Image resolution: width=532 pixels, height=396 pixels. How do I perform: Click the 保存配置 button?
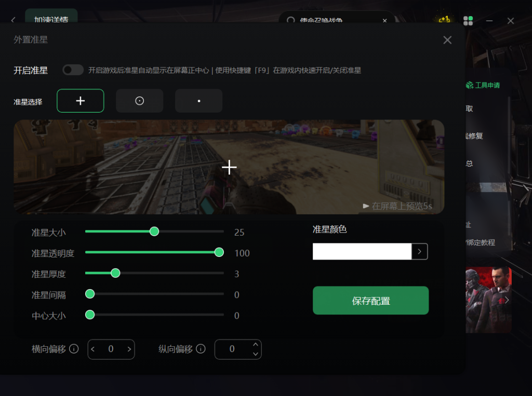pos(370,301)
